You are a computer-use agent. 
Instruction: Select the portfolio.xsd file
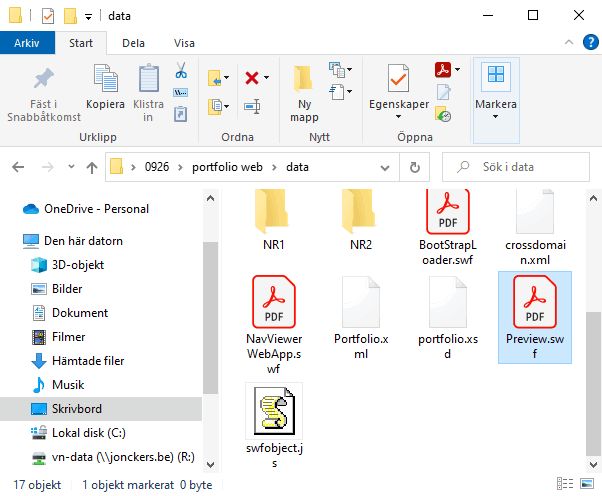[448, 318]
